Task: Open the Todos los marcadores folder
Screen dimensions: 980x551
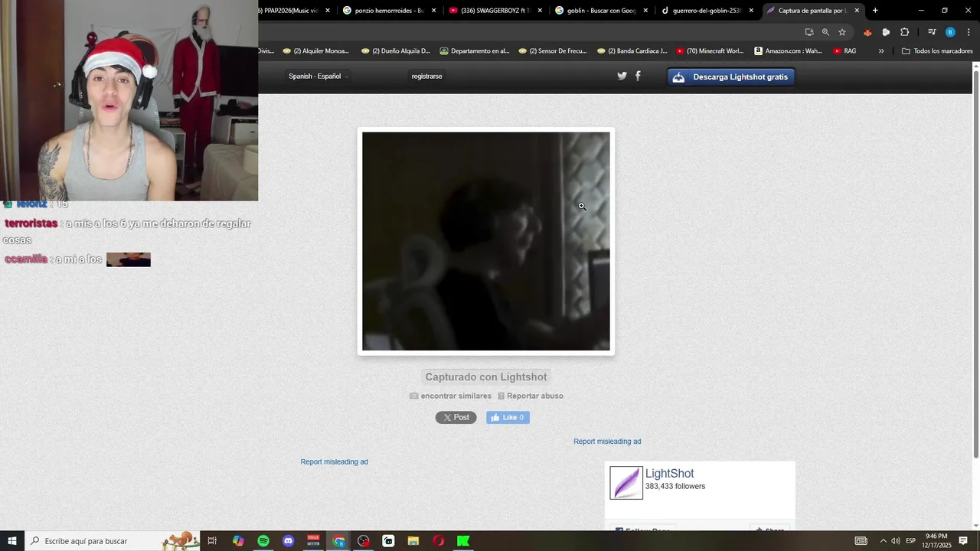Action: coord(937,51)
